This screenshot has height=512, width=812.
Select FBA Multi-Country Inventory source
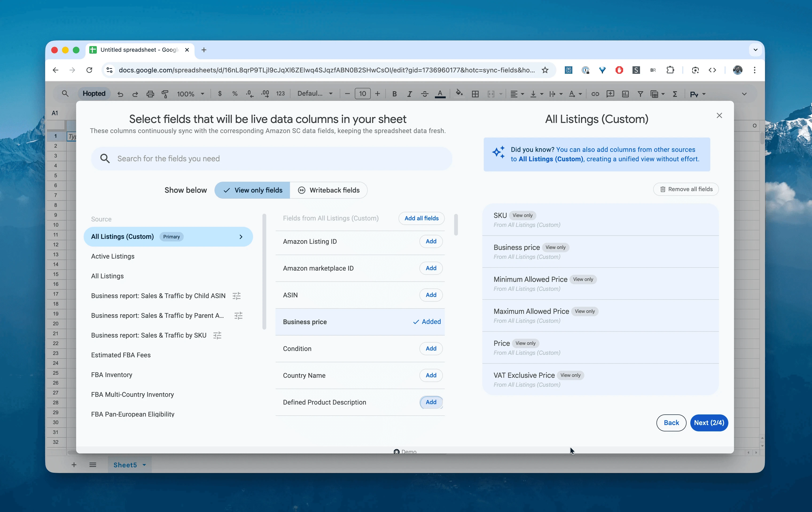(133, 395)
